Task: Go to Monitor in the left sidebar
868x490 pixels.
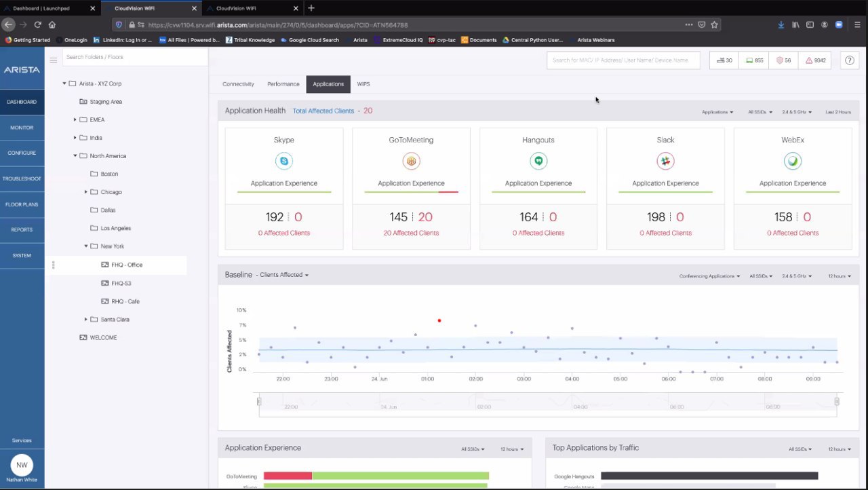Action: point(22,128)
